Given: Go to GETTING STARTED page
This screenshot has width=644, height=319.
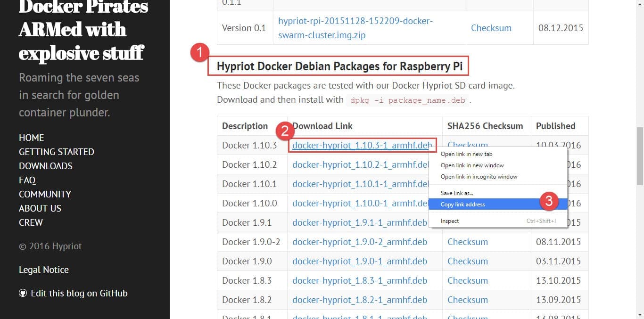Looking at the screenshot, I should pos(56,152).
